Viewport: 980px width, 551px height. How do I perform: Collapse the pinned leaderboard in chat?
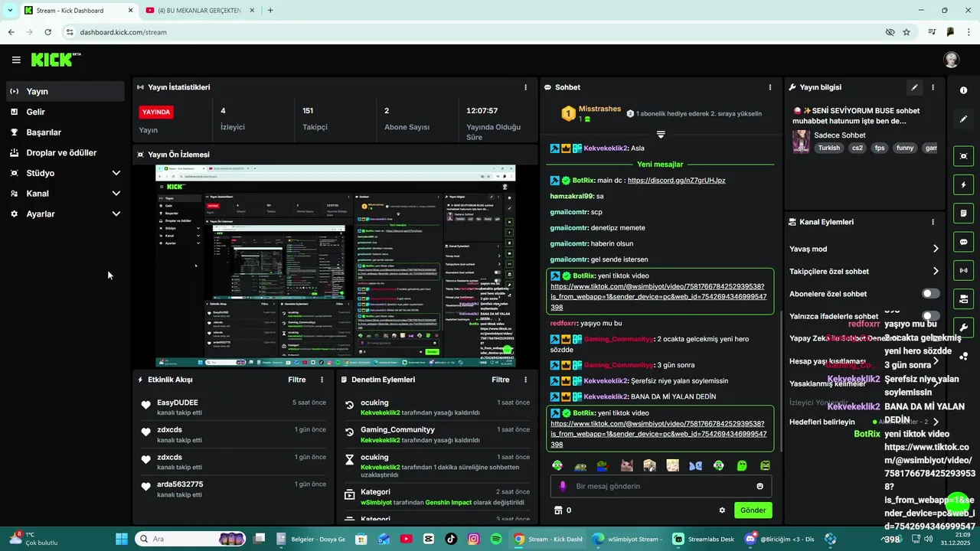click(x=661, y=135)
